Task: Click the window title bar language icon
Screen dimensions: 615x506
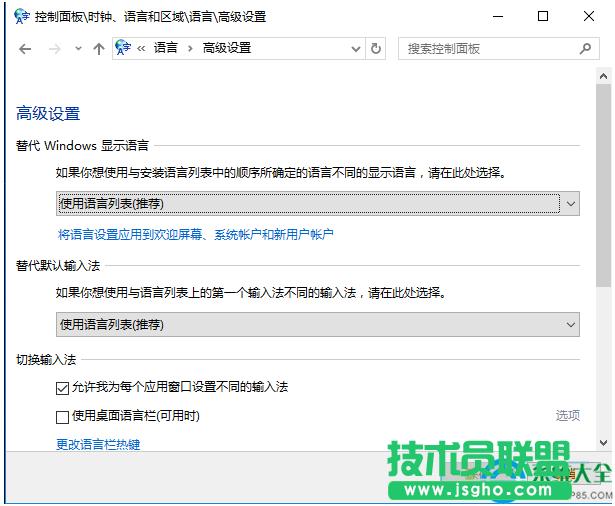Action: pyautogui.click(x=22, y=16)
